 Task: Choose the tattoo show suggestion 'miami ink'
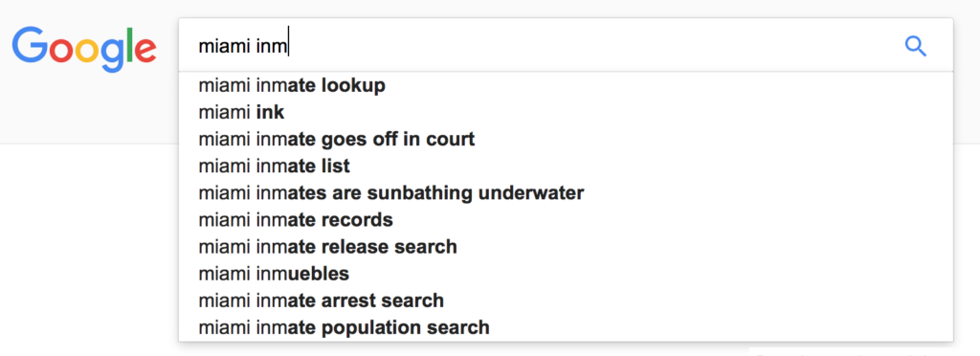coord(566,112)
